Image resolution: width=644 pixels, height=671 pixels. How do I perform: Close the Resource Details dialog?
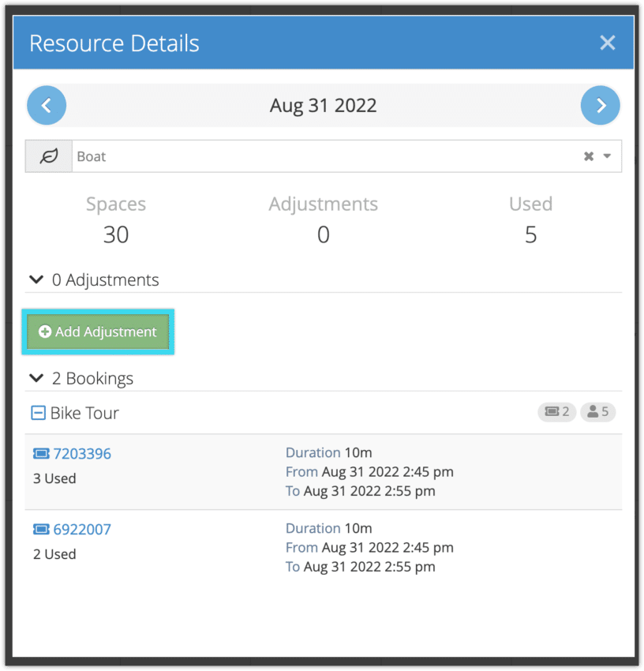point(607,43)
